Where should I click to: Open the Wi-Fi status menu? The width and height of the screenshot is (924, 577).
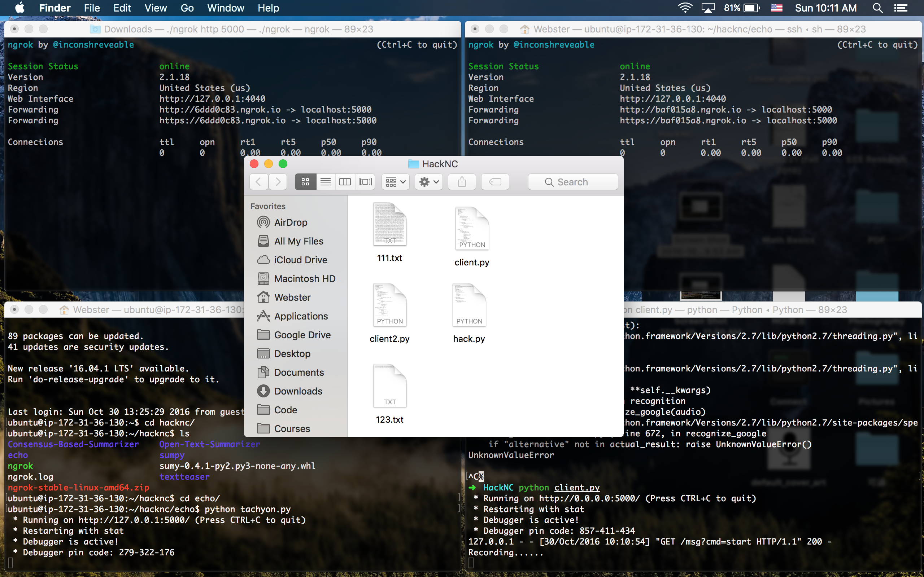[685, 8]
